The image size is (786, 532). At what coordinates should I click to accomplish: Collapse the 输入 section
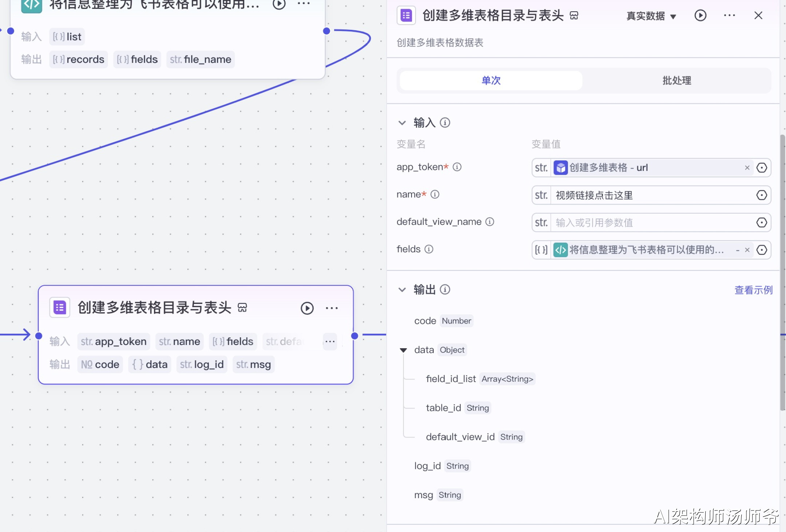[x=402, y=123]
